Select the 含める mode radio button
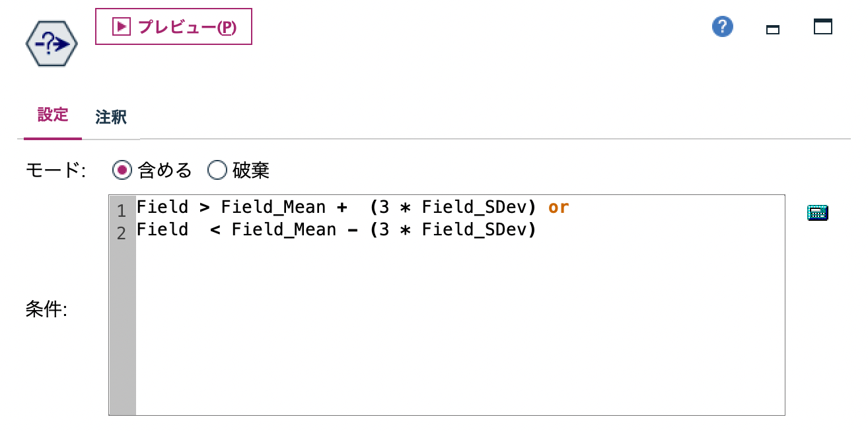The height and width of the screenshot is (431, 868). coord(121,171)
